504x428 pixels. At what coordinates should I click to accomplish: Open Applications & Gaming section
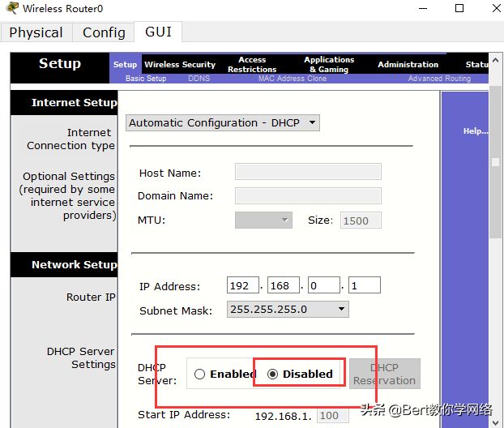(329, 64)
